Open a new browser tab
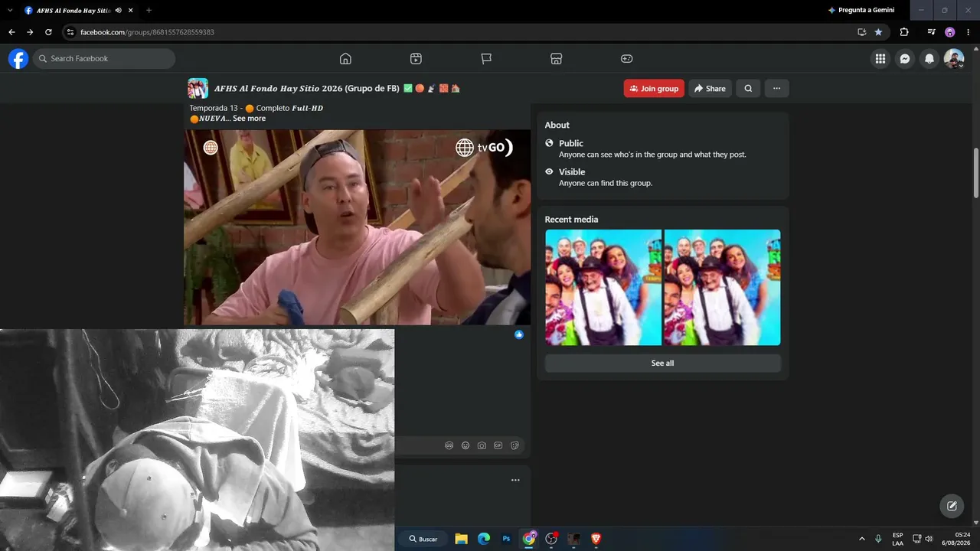The width and height of the screenshot is (980, 551). pos(149,10)
